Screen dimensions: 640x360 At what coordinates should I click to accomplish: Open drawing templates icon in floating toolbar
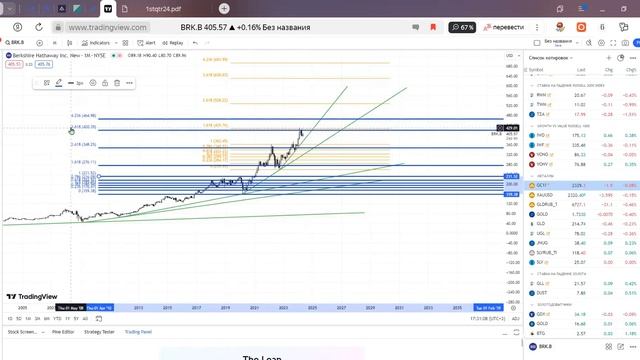coord(47,83)
